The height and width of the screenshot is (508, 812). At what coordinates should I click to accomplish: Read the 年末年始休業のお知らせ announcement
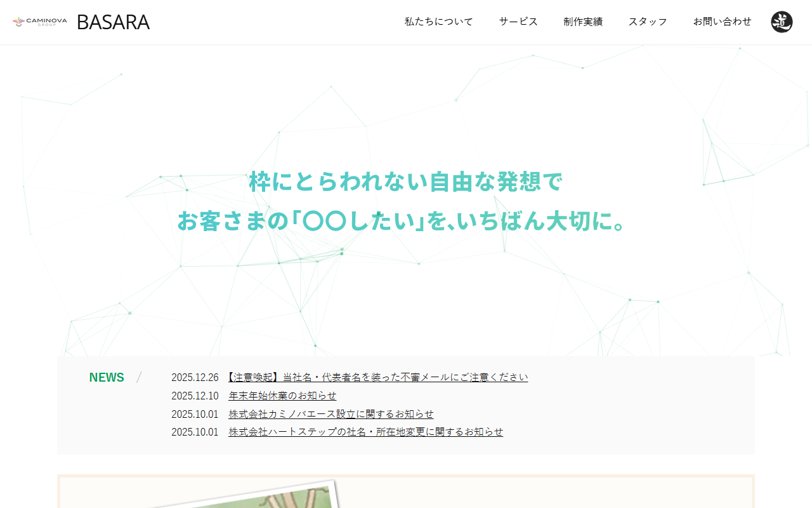click(x=282, y=395)
